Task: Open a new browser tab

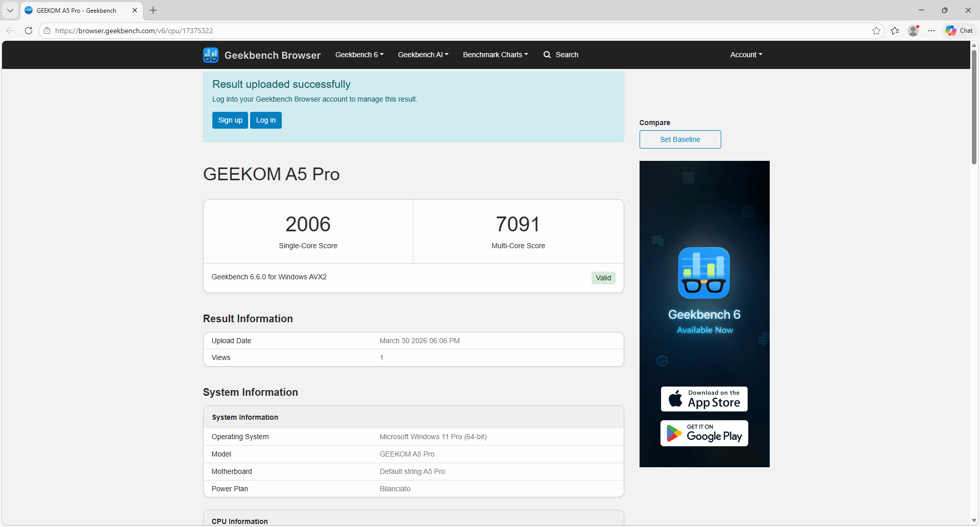Action: pos(153,10)
